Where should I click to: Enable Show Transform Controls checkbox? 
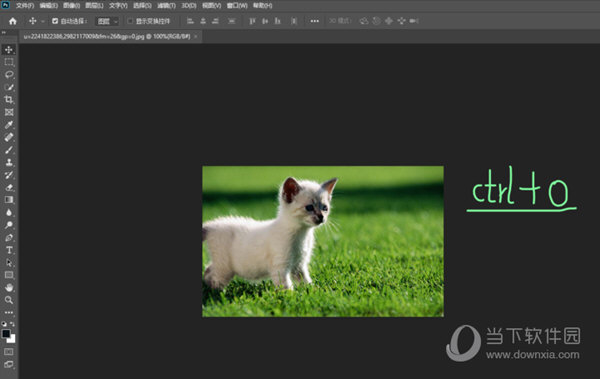130,21
